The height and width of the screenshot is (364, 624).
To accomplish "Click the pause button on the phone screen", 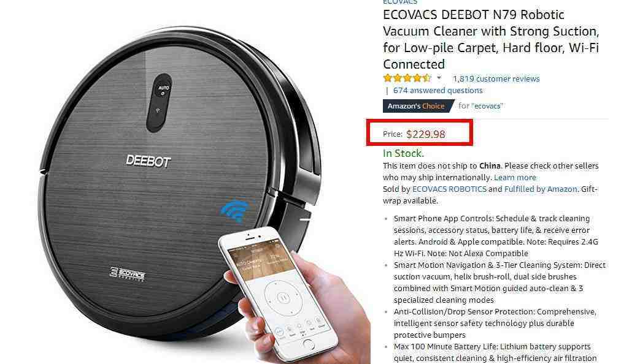I will [x=283, y=297].
